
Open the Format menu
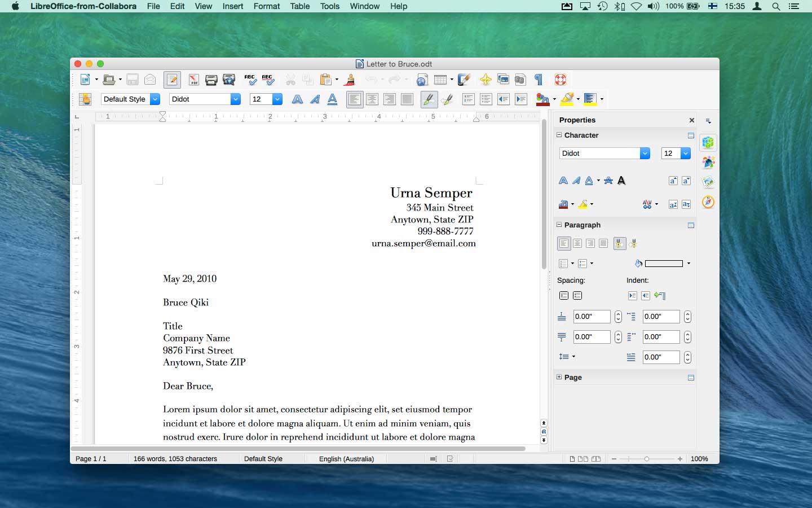[x=266, y=6]
